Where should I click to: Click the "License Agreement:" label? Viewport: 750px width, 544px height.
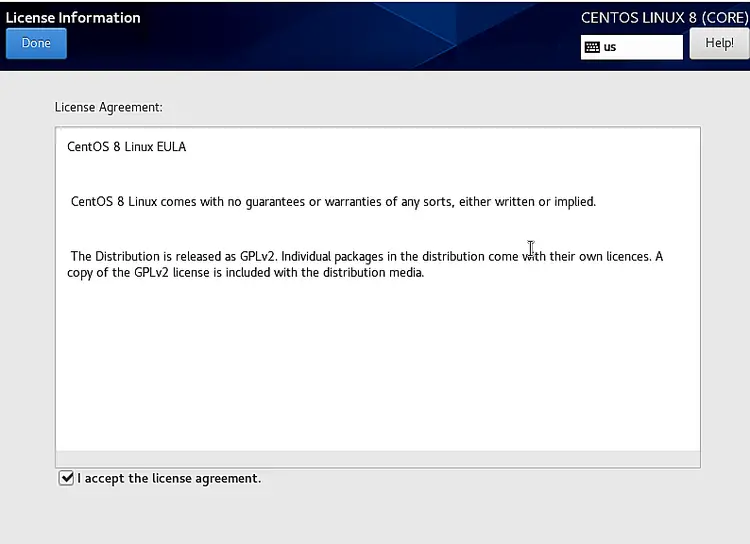tap(109, 107)
